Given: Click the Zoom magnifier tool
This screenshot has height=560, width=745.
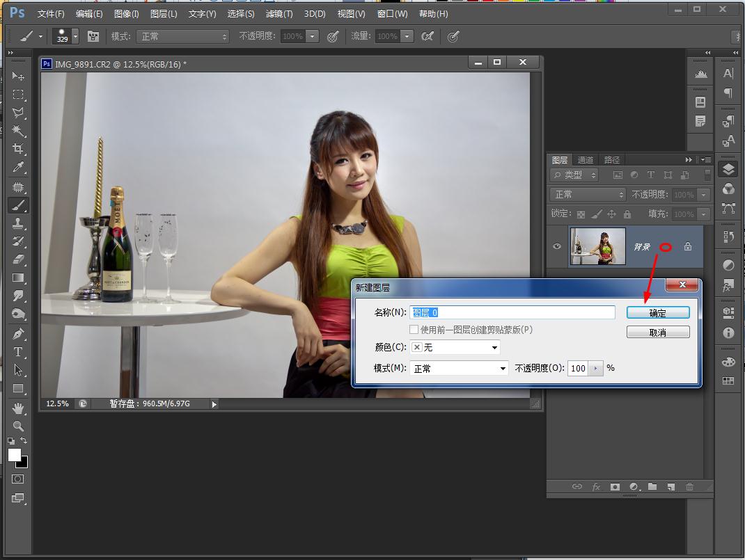Looking at the screenshot, I should pyautogui.click(x=18, y=426).
